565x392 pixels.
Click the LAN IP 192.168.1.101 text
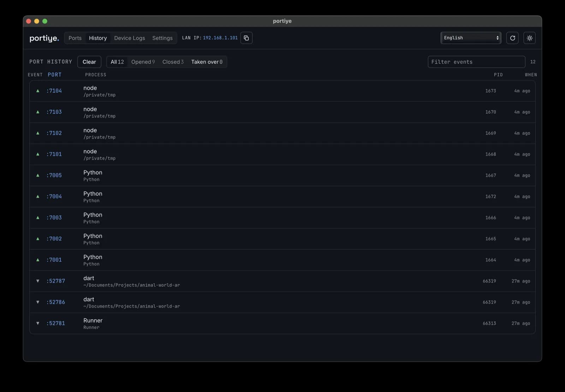pos(210,38)
